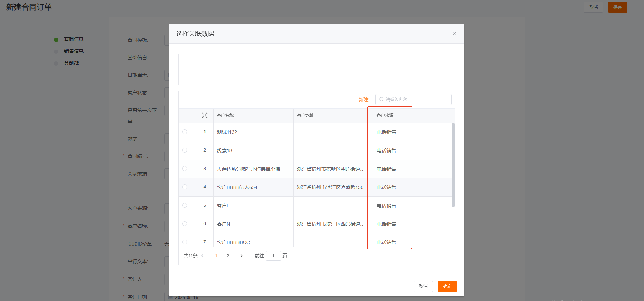This screenshot has height=301, width=644.
Task: Click address 浙江省杭州市拱墅区朝晖街道
Action: (x=331, y=169)
